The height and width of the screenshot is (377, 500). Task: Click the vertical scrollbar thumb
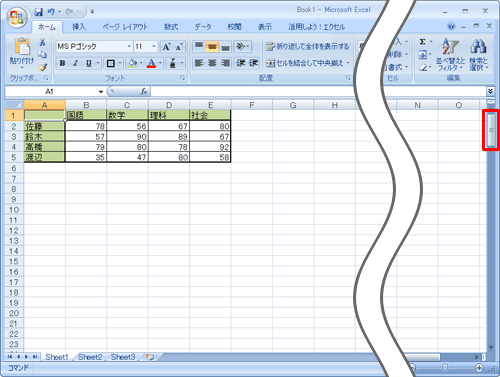pyautogui.click(x=491, y=130)
